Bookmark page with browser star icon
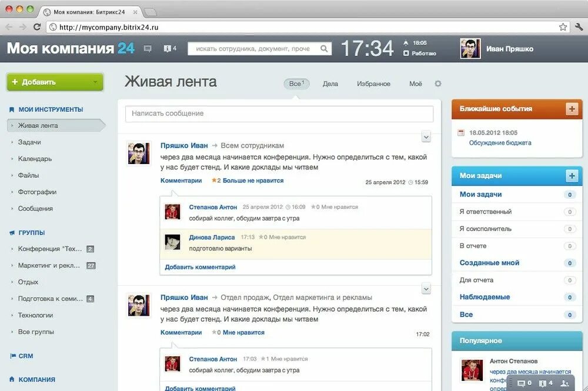Image resolution: width=588 pixels, height=391 pixels. (563, 27)
